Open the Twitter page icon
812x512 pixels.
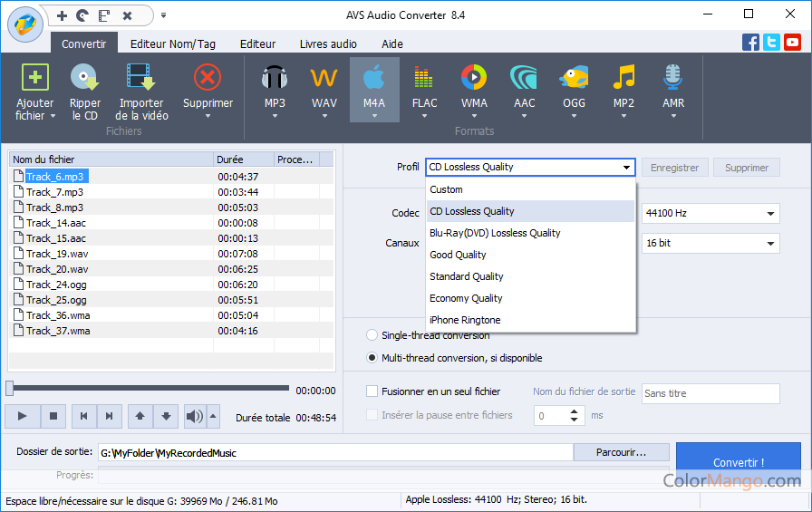click(771, 42)
